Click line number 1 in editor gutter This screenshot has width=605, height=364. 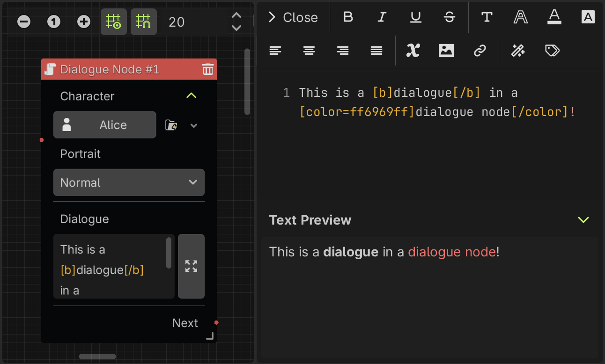click(286, 93)
